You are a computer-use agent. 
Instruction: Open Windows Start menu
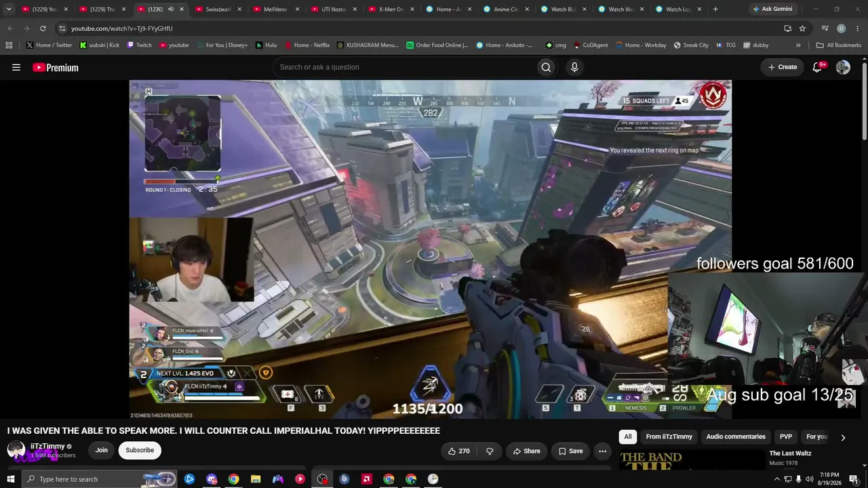(11, 479)
